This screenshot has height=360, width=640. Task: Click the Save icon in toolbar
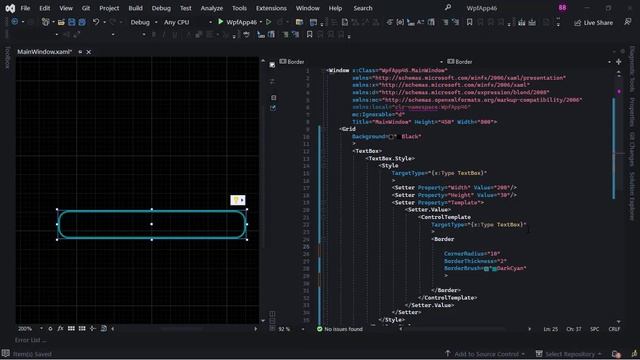coord(72,22)
